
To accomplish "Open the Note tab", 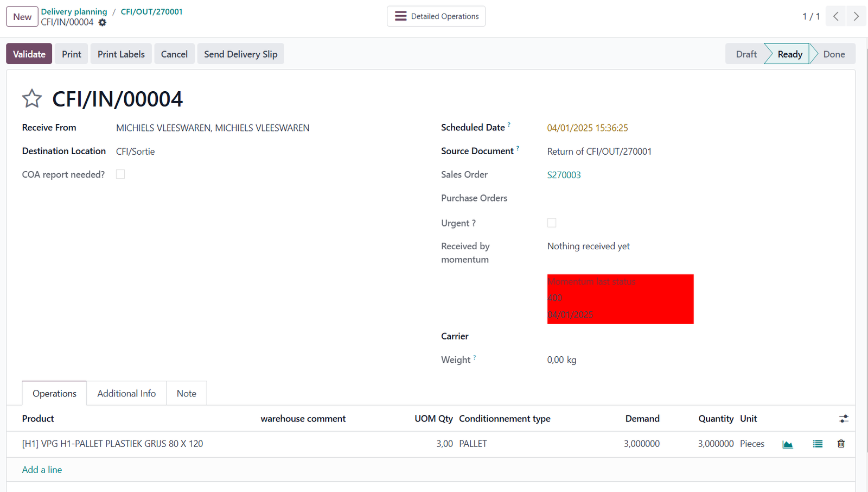I will pos(187,394).
